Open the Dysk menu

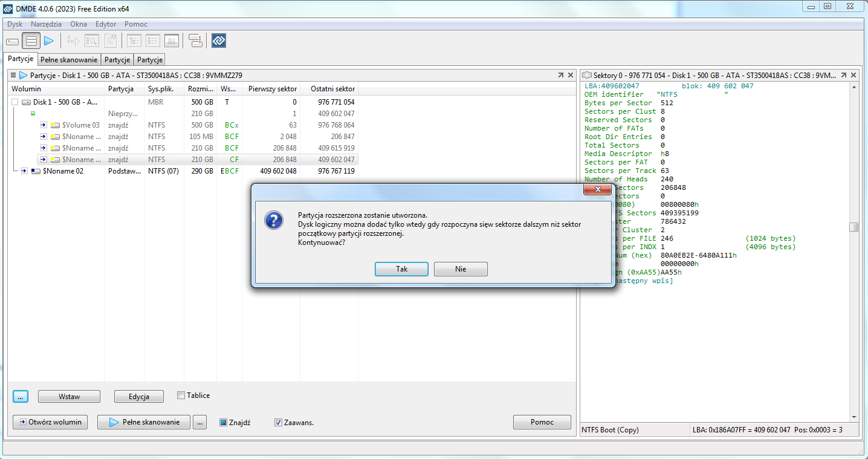(15, 24)
